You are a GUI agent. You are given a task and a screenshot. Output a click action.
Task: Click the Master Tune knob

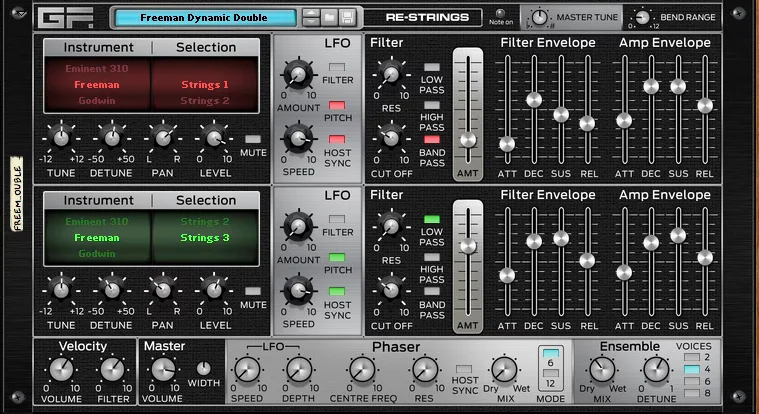pyautogui.click(x=539, y=18)
